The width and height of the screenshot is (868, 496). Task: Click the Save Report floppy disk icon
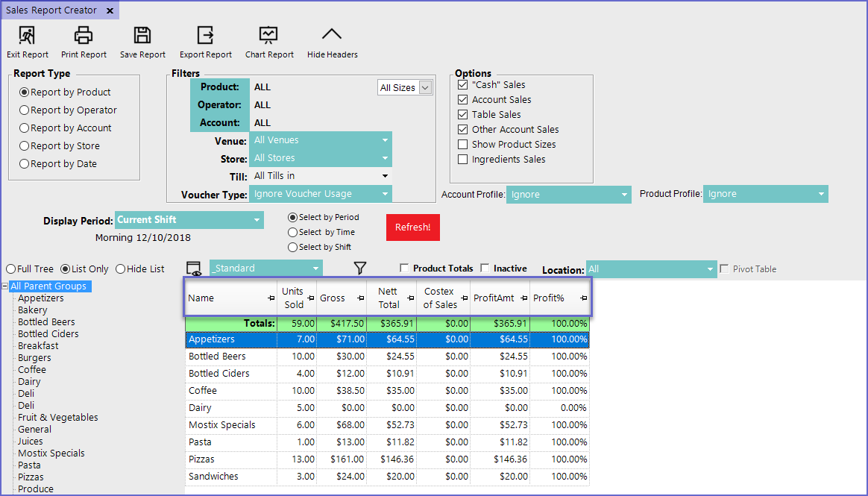142,35
